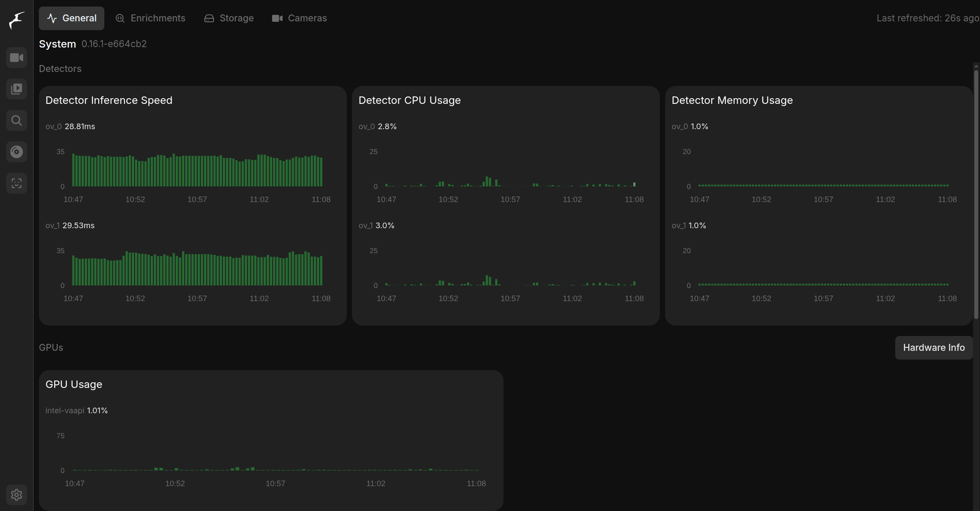The height and width of the screenshot is (511, 980).
Task: Click the Frigate bird logo
Action: tap(17, 20)
